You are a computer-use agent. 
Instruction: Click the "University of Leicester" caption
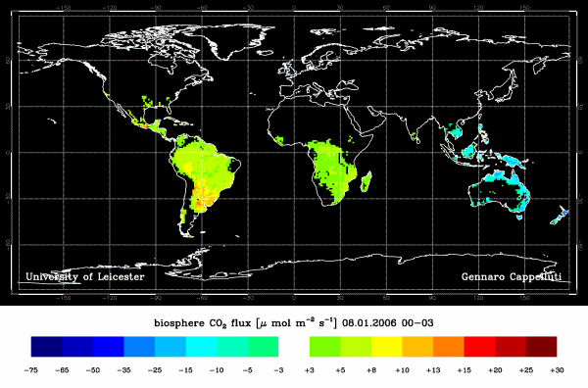[85, 277]
